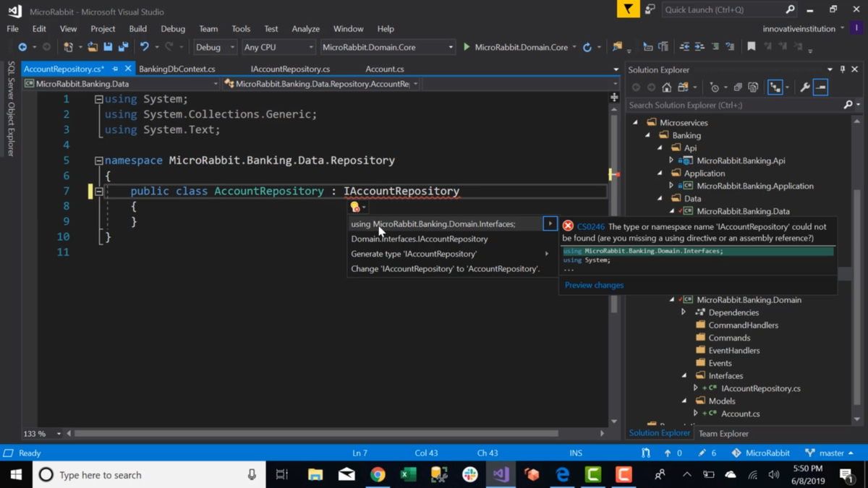Close the AccountRepository.cs tab
Screen dimensions: 868x488
128,69
